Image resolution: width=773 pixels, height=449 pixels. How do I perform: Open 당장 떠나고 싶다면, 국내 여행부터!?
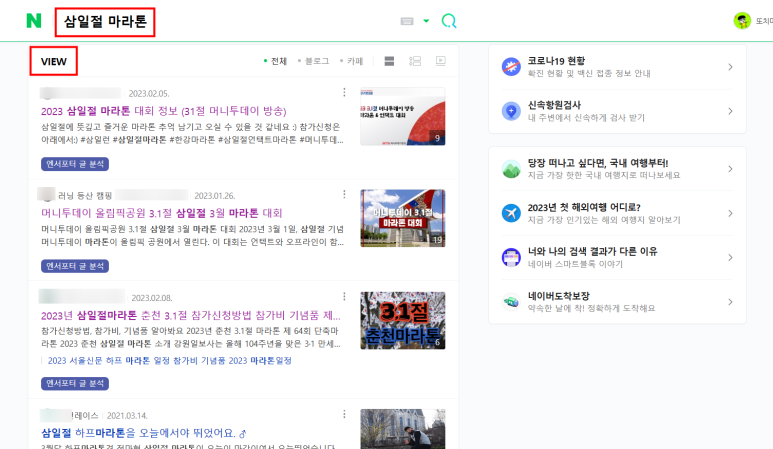pyautogui.click(x=598, y=163)
